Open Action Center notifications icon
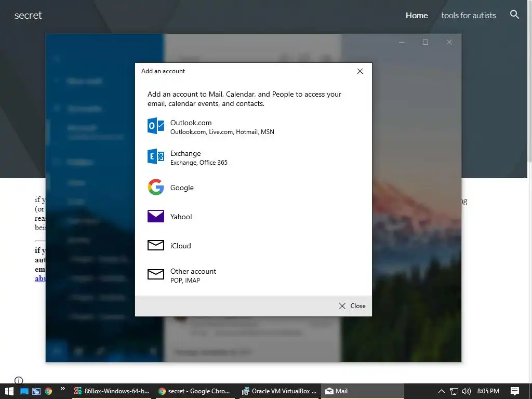The width and height of the screenshot is (532, 399). click(x=515, y=391)
